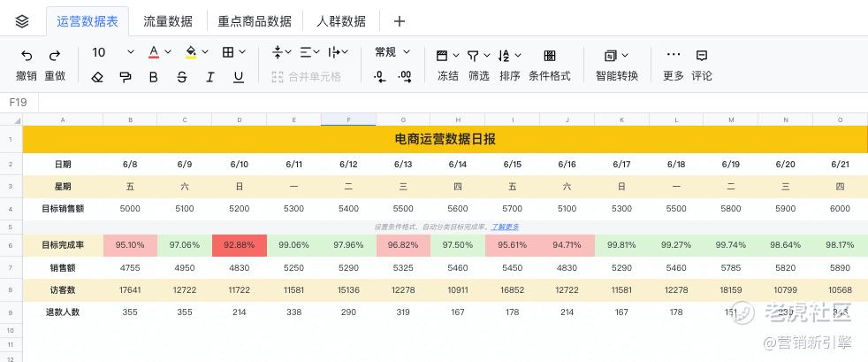Click the borders grid icon
Screen dimensions: 868x362
click(x=227, y=52)
